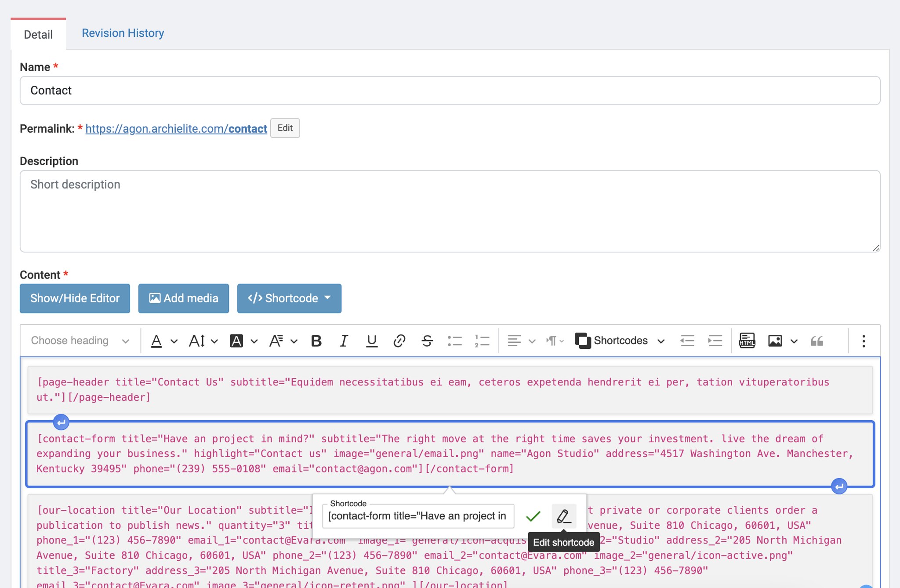Apply strikethrough formatting
This screenshot has width=900, height=588.
pyautogui.click(x=427, y=341)
